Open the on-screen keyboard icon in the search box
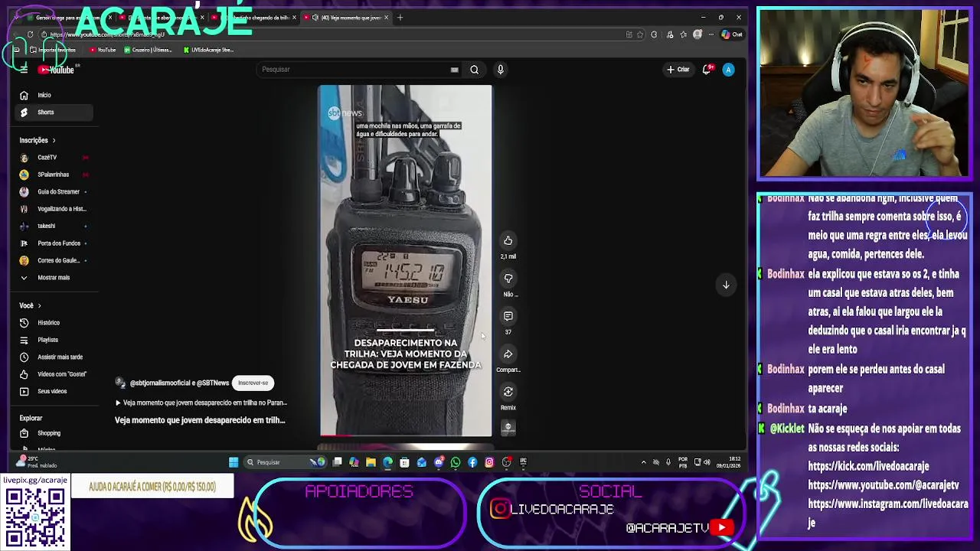Viewport: 980px width, 551px height. point(455,70)
